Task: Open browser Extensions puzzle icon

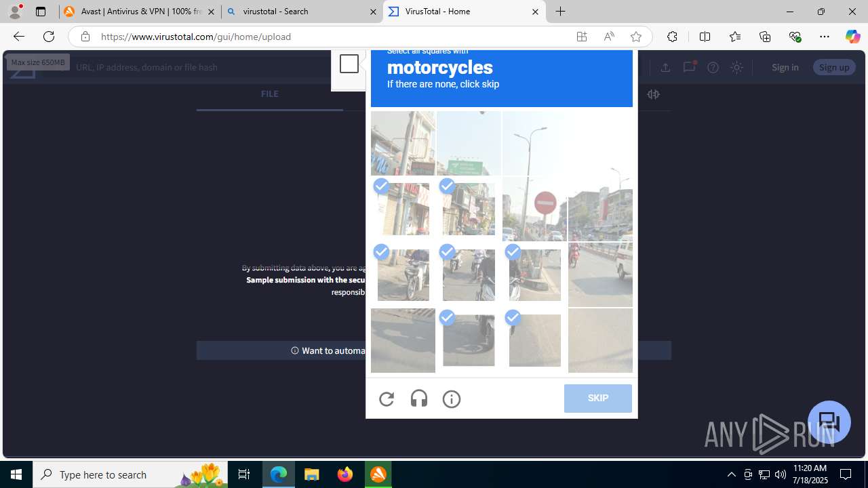Action: tap(672, 37)
